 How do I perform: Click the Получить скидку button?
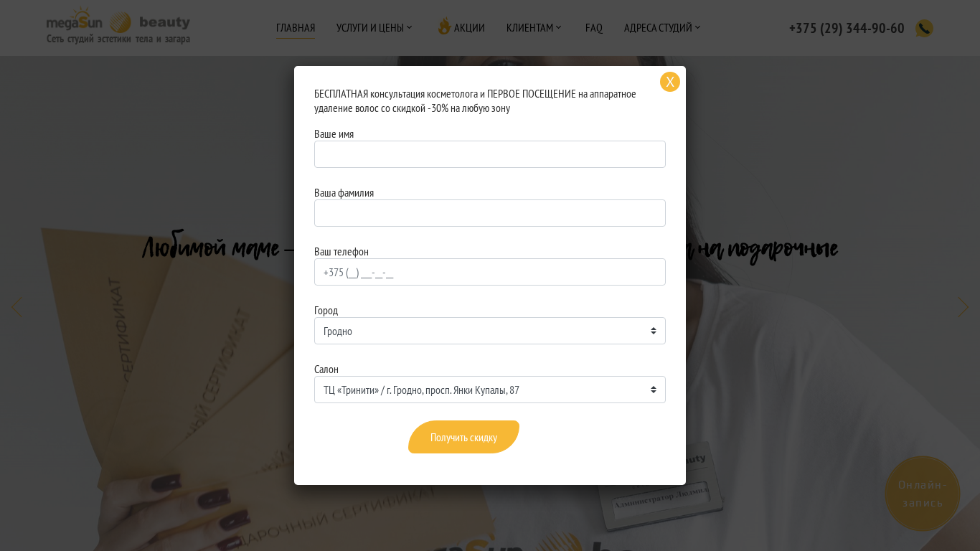pos(463,437)
